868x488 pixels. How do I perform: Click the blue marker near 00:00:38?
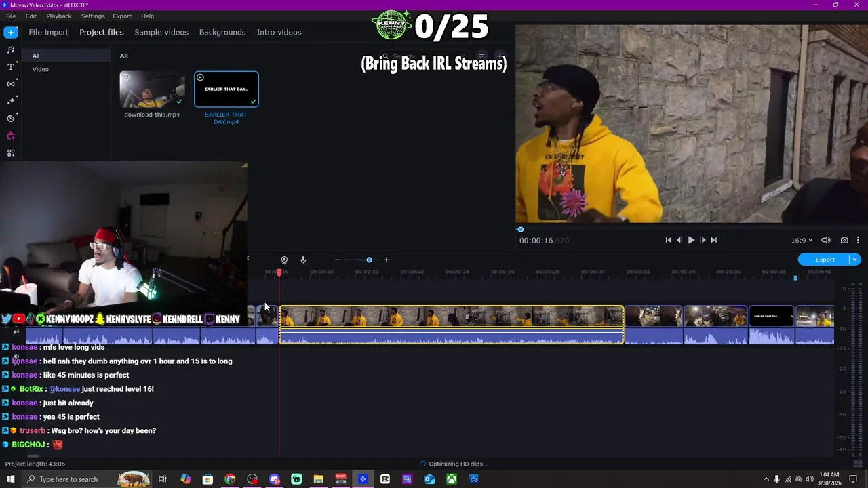[795, 277]
